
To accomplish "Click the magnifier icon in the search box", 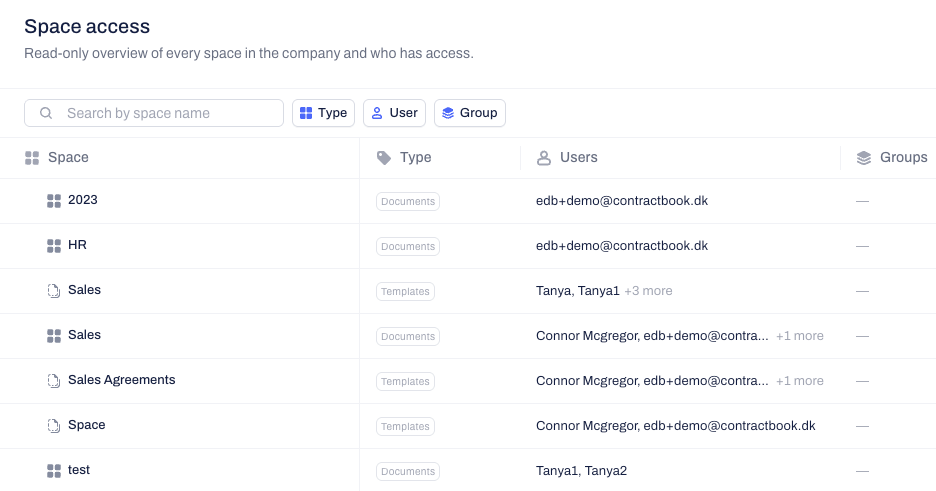I will pos(46,113).
